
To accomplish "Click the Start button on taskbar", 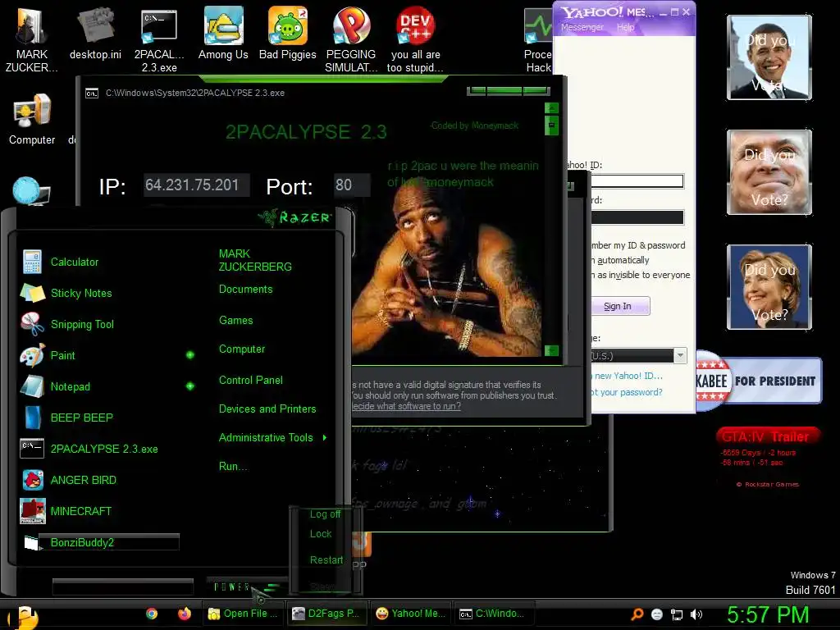I will [23, 616].
